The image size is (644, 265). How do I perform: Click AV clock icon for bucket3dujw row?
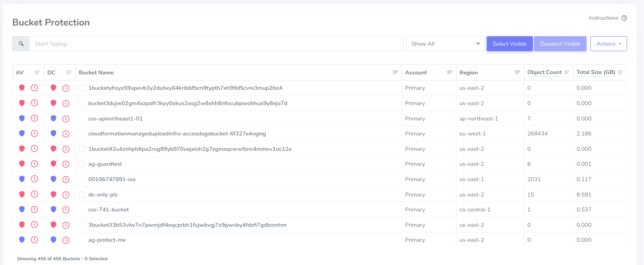point(35,103)
